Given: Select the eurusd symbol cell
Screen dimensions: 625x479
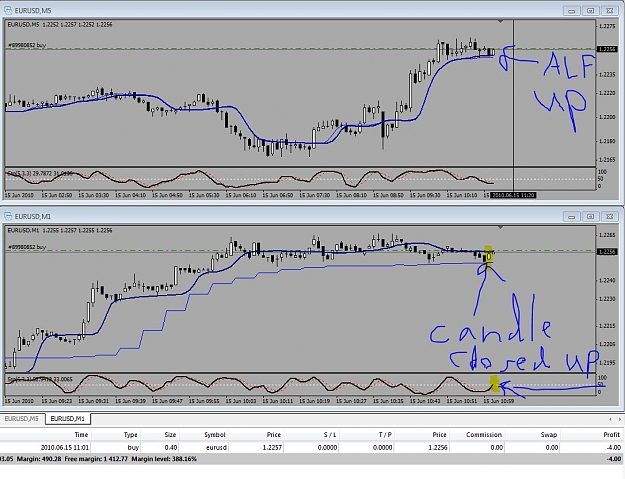Looking at the screenshot, I should coord(216,448).
